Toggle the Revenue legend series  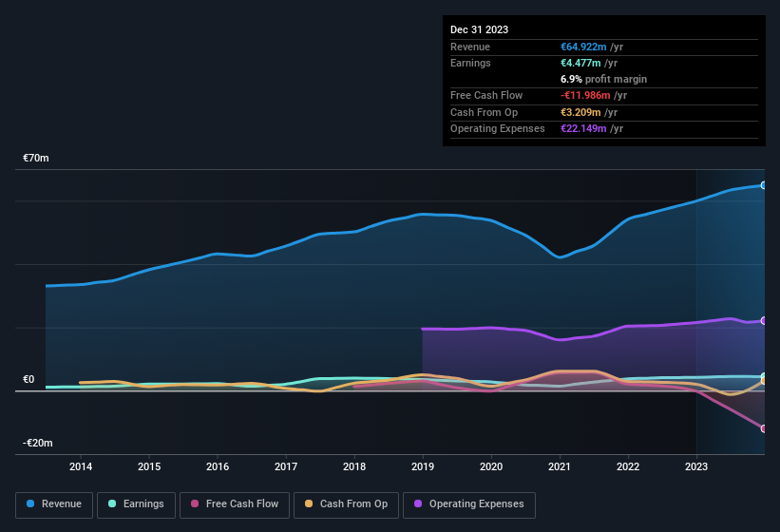click(54, 504)
